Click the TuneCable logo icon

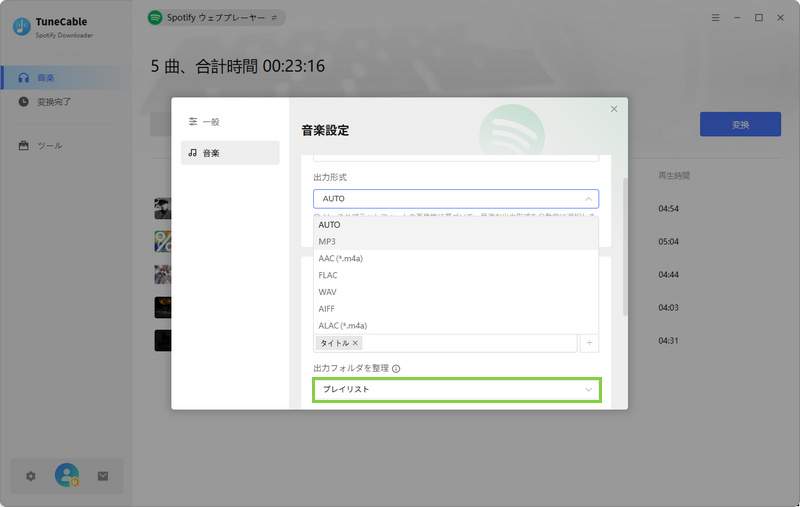(x=21, y=27)
